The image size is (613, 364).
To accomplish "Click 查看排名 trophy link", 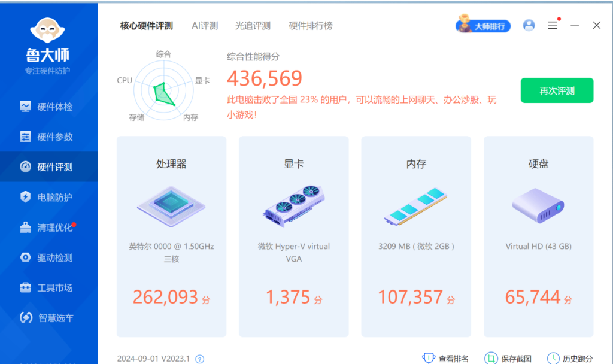I will click(x=446, y=359).
